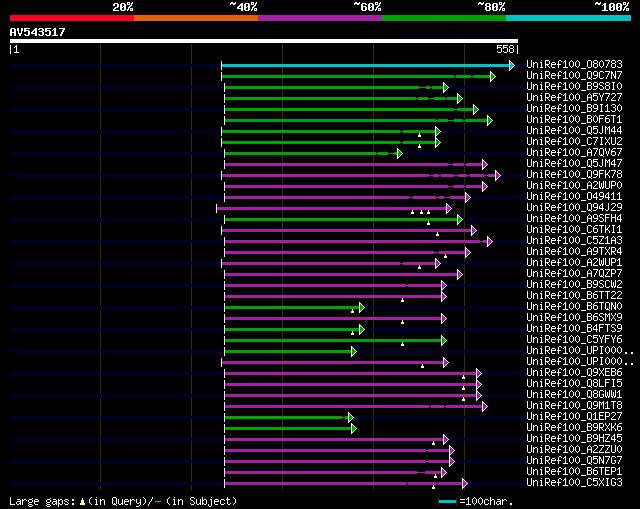640x509 pixels.
Task: Open hit UniRef100_A7QZP7
Action: pos(574,274)
